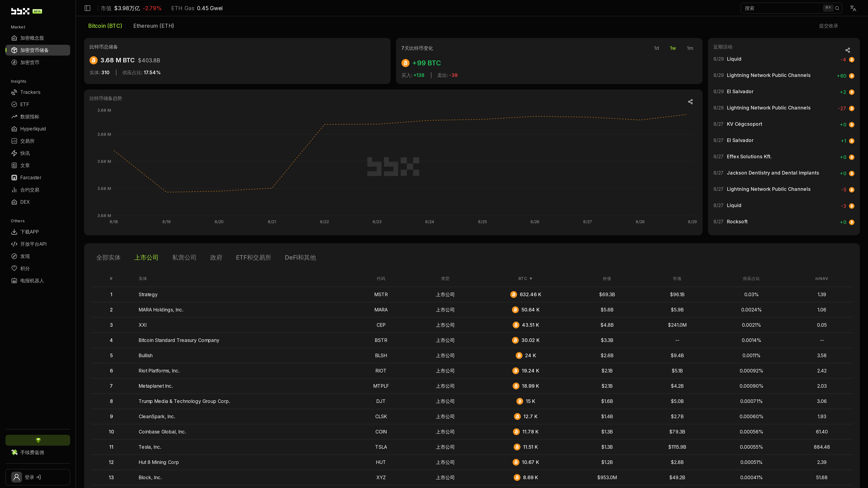Click the 8/29 El Salvador activity
Screen dimensions: 868x488
[x=783, y=92]
